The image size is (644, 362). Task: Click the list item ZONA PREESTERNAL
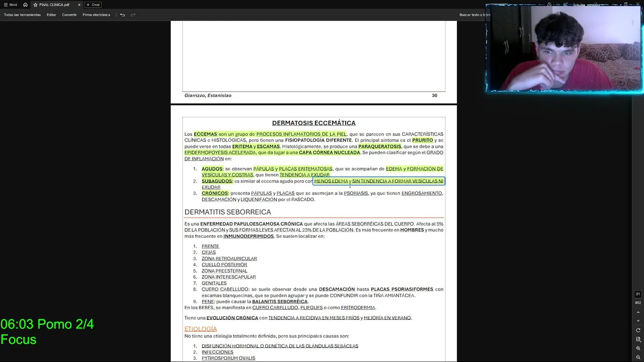[224, 271]
